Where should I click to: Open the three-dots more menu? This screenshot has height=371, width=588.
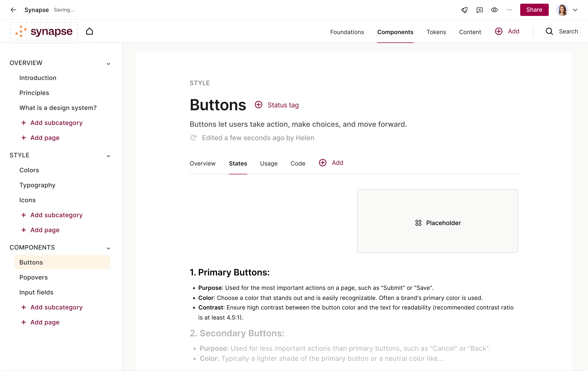(509, 10)
